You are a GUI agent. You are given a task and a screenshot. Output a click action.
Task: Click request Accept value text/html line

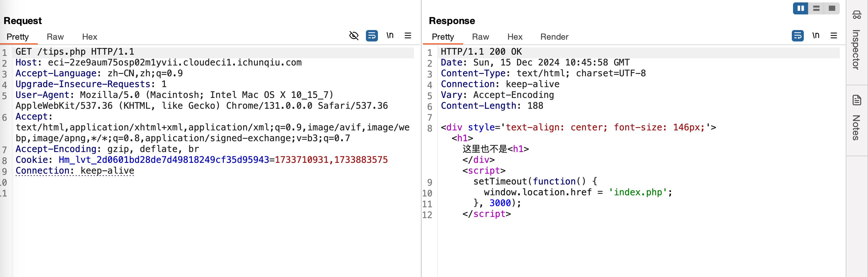click(213, 127)
